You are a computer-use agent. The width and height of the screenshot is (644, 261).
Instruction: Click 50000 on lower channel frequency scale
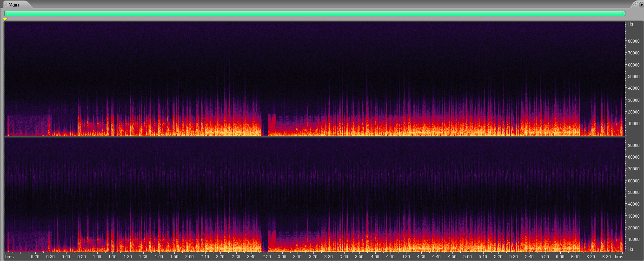tap(634, 192)
